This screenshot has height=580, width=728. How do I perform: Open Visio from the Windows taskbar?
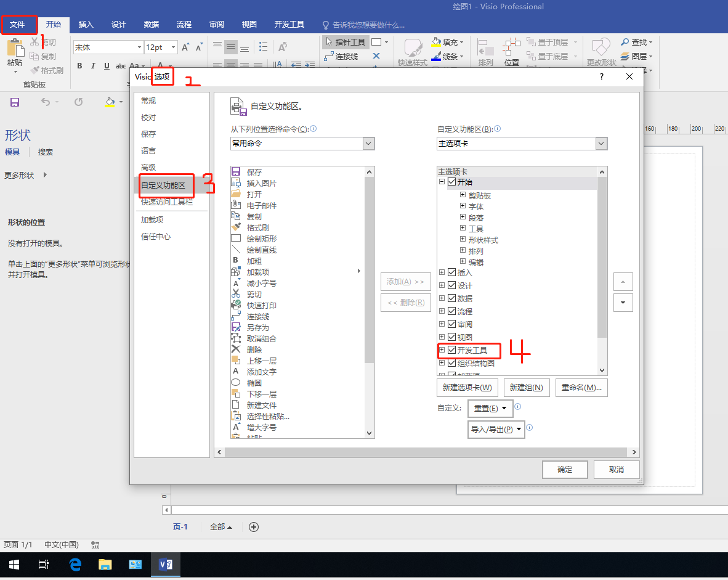tap(166, 565)
